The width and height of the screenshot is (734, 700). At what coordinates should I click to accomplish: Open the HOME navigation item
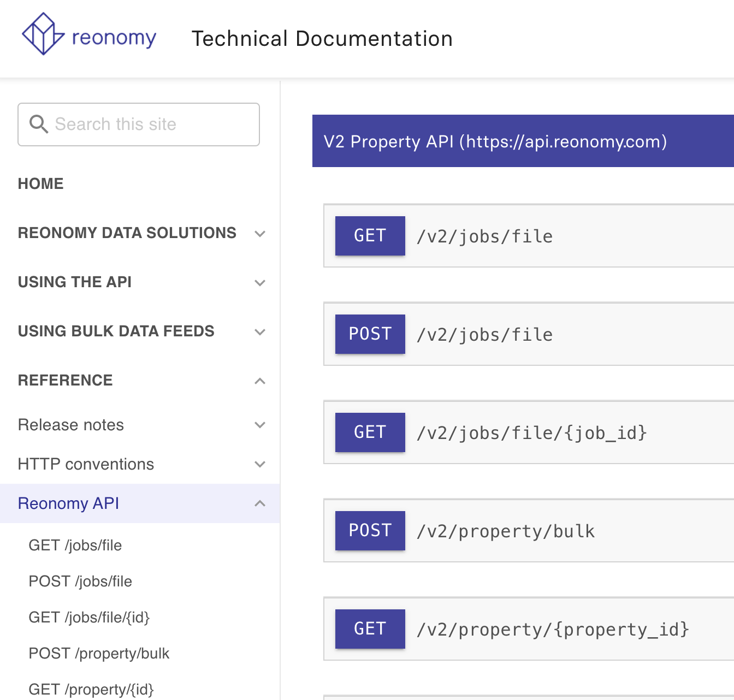click(40, 183)
